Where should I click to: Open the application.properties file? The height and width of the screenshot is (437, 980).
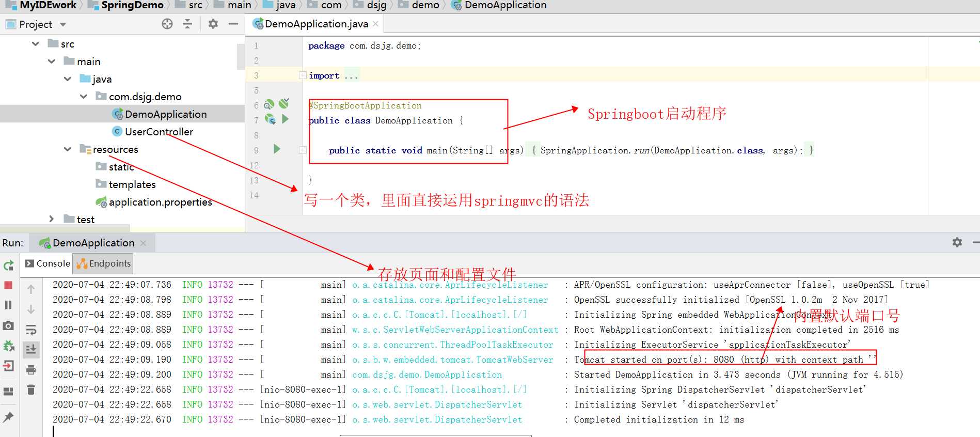coord(160,202)
